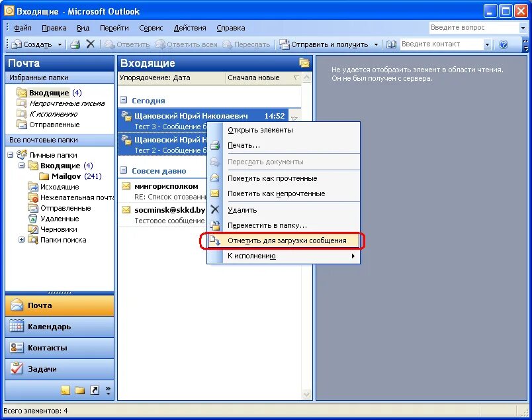Select Отправленные under Личные папки

60,208
